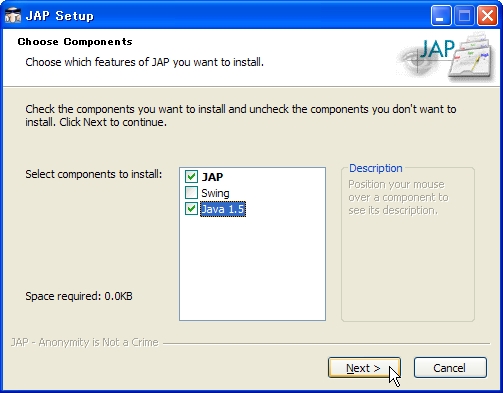Proceed with the Next button
Image resolution: width=503 pixels, height=393 pixels.
point(364,368)
